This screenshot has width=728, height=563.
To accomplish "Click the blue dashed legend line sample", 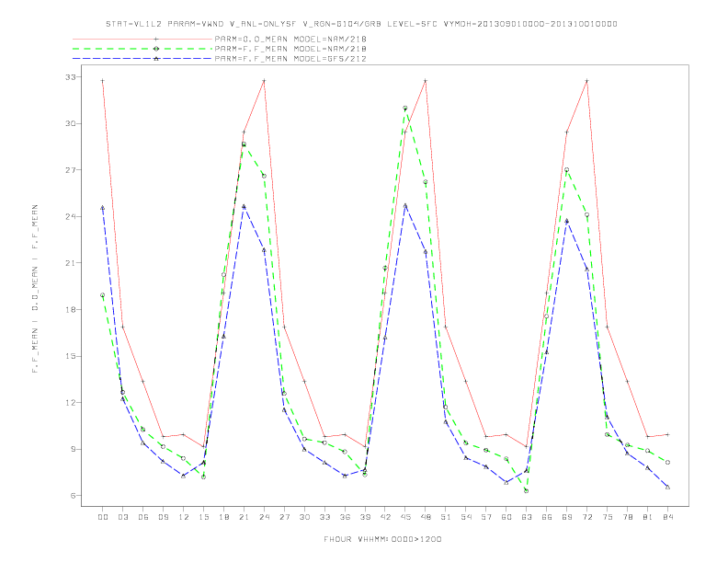I will 142,59.
